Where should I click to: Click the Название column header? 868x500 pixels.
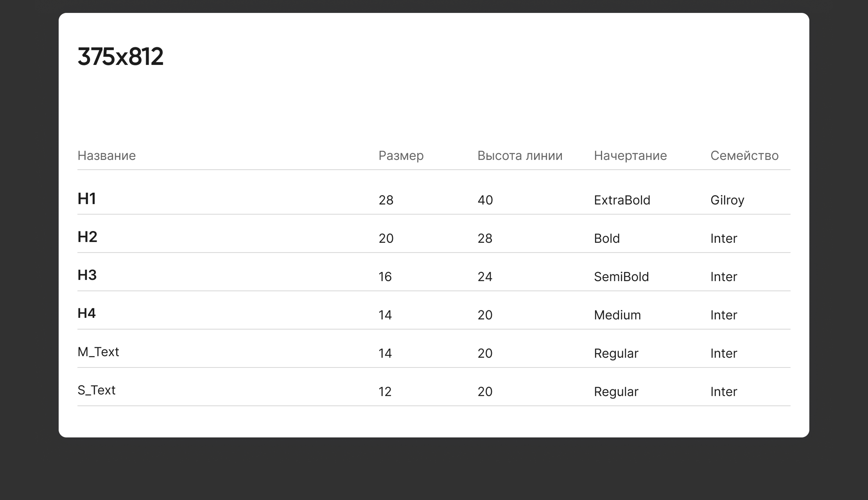click(x=106, y=156)
